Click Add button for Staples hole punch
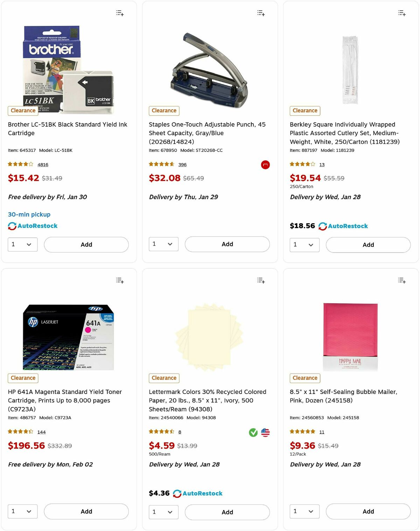Image resolution: width=420 pixels, height=531 pixels. click(x=227, y=244)
